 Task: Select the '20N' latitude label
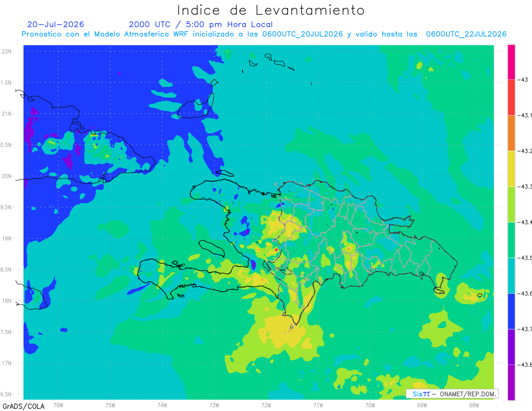(6, 176)
